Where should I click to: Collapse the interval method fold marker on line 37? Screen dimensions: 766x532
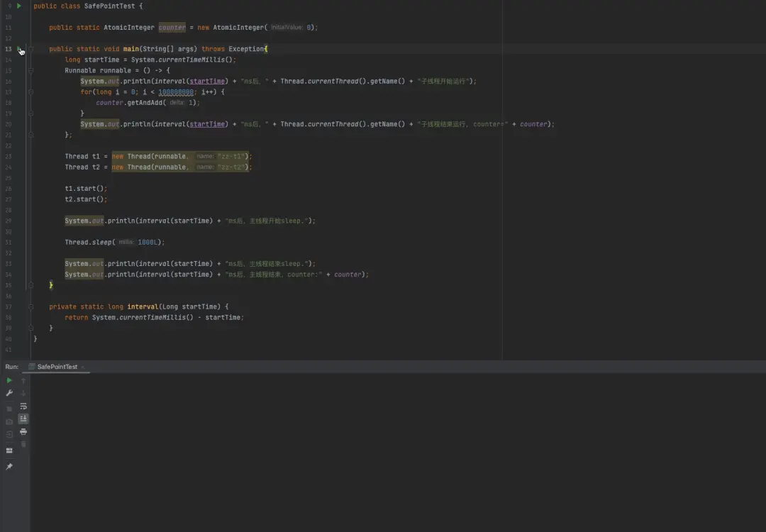(x=31, y=306)
